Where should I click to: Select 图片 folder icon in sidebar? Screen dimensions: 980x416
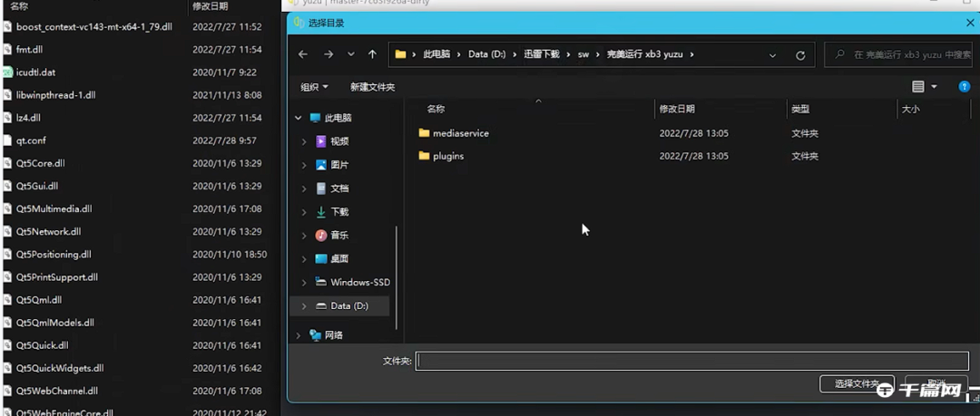coord(321,166)
